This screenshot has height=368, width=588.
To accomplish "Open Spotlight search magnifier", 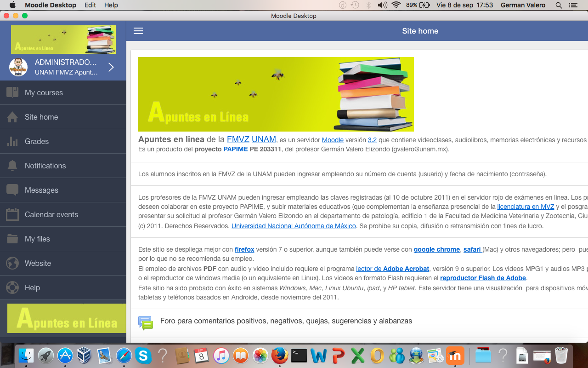I will 559,5.
